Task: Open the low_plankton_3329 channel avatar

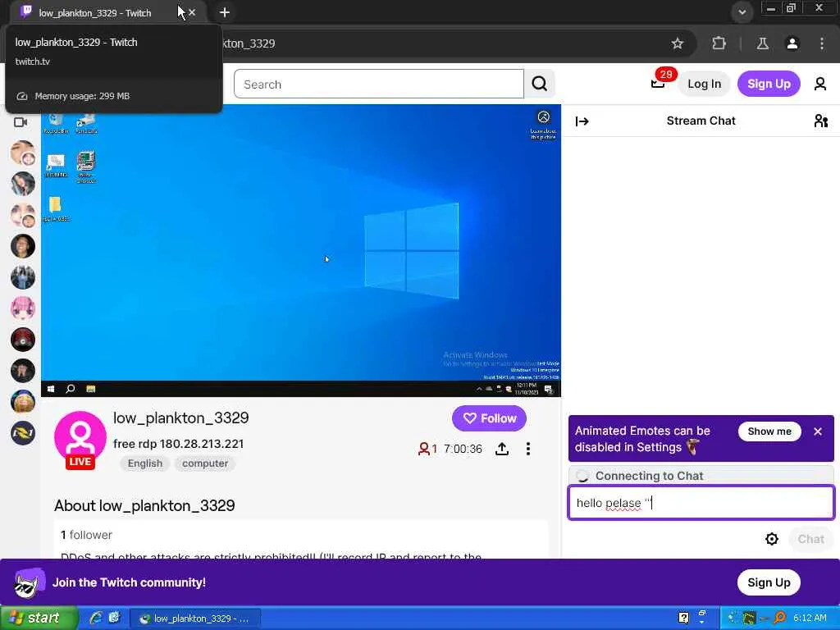Action: [80, 438]
